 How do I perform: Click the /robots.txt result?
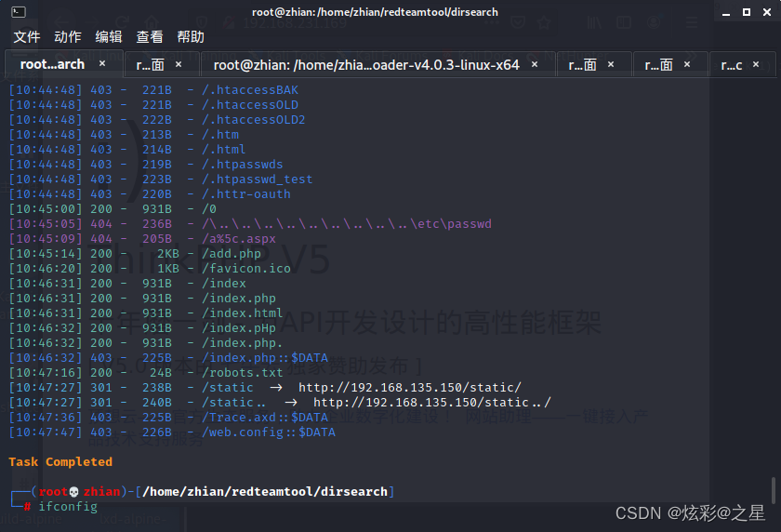(145, 373)
